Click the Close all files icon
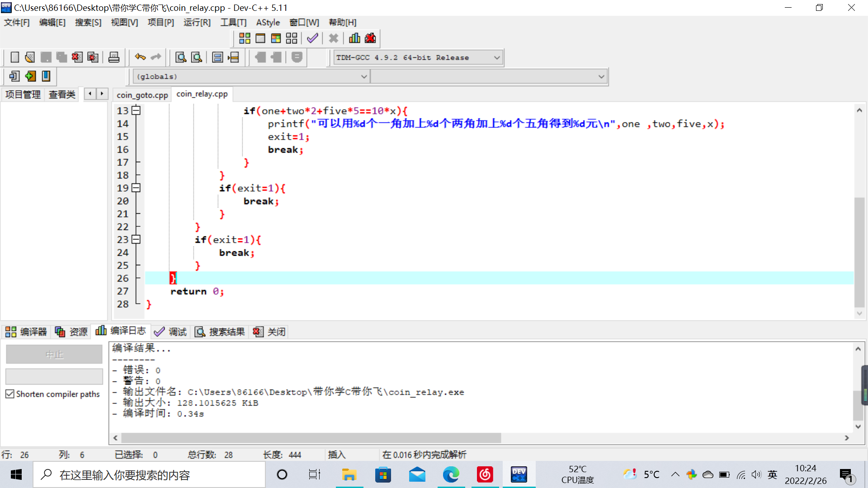Screen dimensions: 868x488 [x=93, y=57]
